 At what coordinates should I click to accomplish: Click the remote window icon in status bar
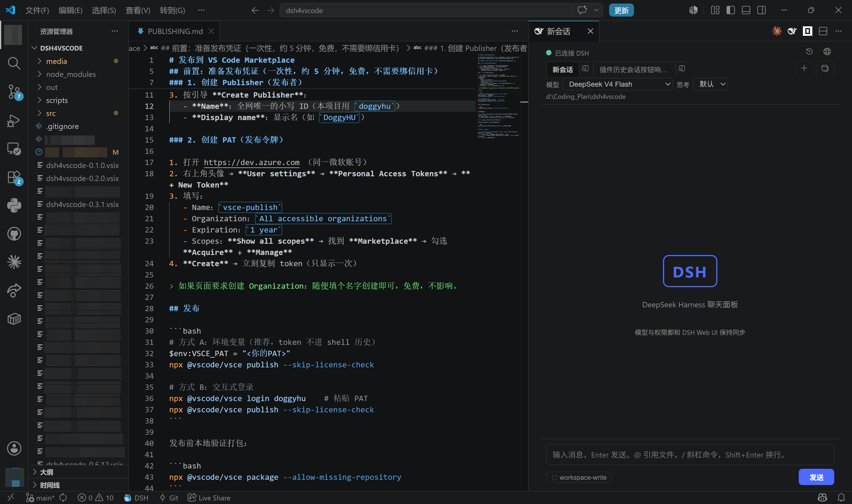click(11, 497)
